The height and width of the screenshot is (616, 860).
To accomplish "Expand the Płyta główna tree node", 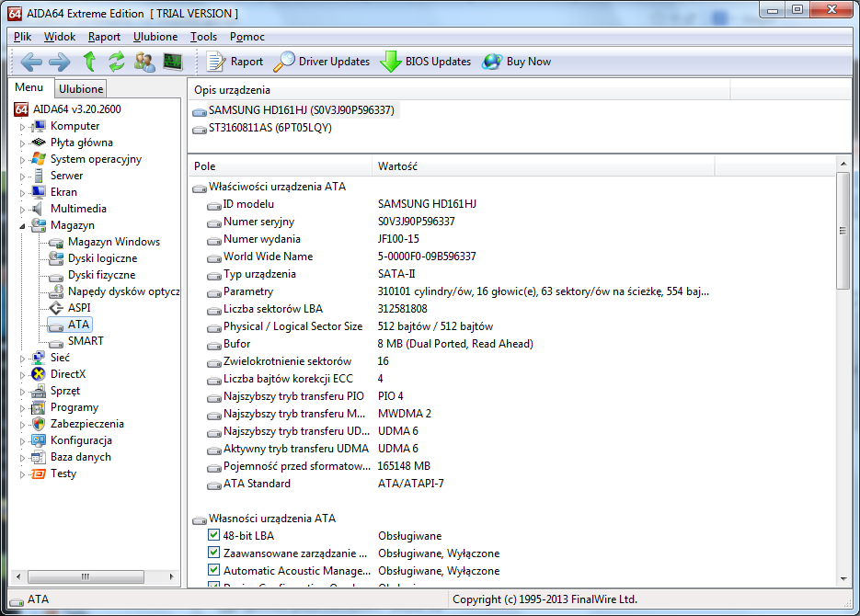I will pos(22,143).
